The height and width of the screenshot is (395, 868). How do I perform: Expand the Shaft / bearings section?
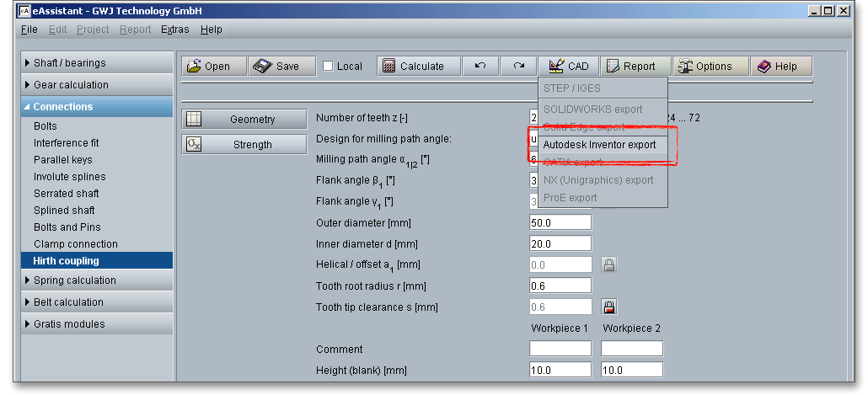[x=97, y=63]
